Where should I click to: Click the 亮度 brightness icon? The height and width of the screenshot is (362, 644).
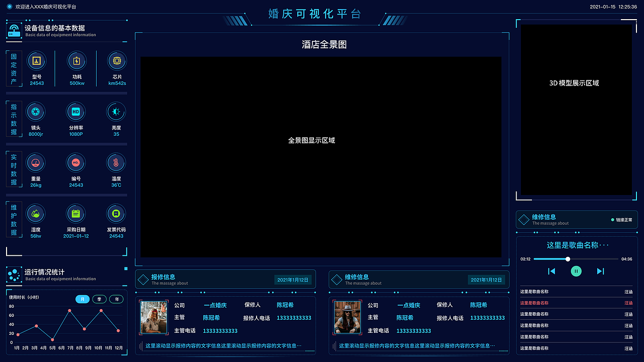116,112
